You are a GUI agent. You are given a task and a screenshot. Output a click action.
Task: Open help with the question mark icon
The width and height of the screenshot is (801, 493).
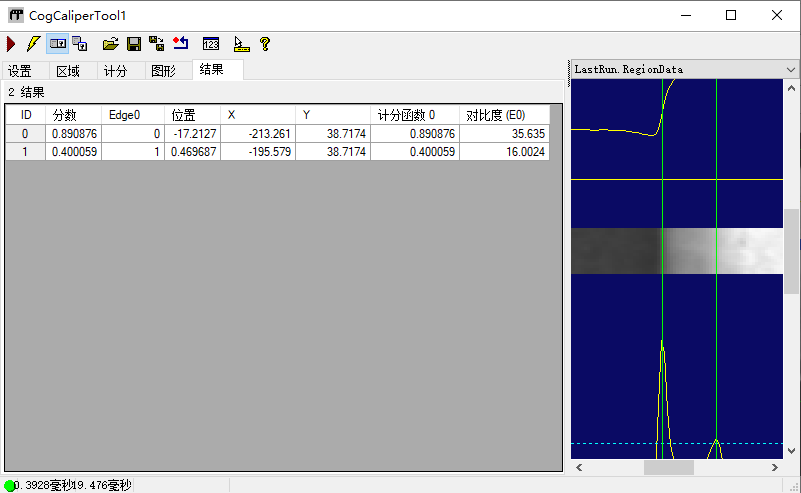(x=264, y=44)
